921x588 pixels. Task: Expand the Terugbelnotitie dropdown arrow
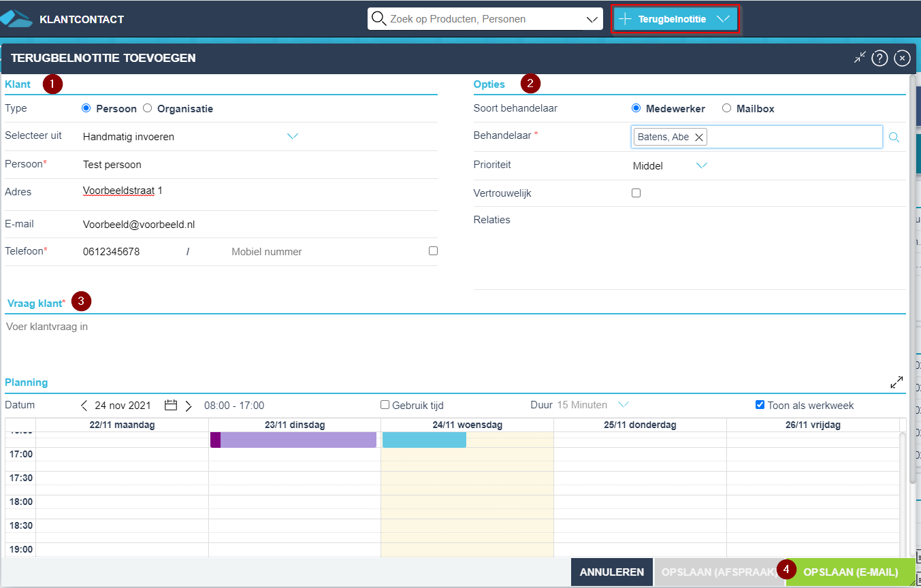(x=723, y=19)
